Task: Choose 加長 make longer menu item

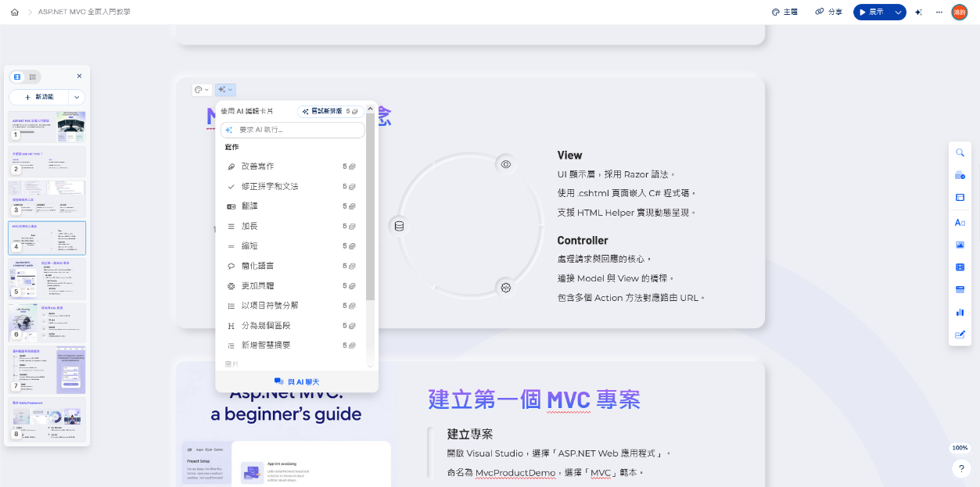Action: (292, 226)
